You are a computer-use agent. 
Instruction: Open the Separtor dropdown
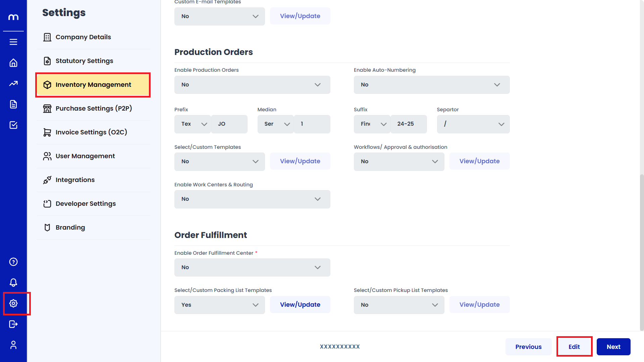click(x=473, y=124)
